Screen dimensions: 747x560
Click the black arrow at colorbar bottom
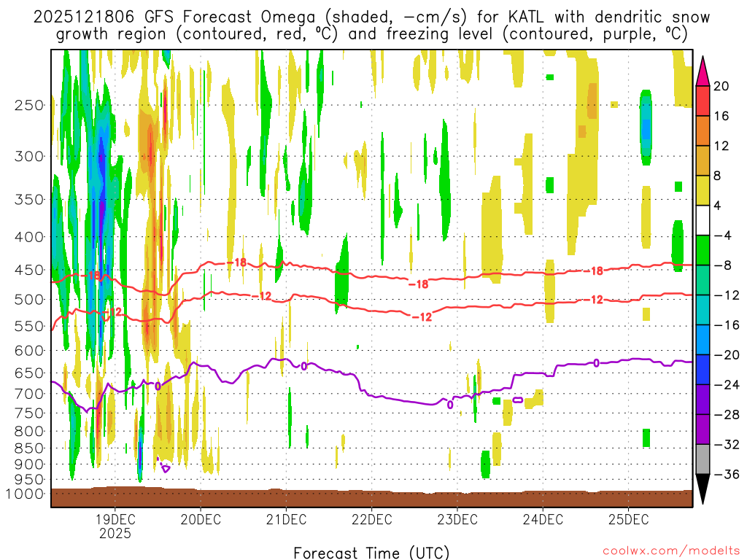[x=703, y=490]
